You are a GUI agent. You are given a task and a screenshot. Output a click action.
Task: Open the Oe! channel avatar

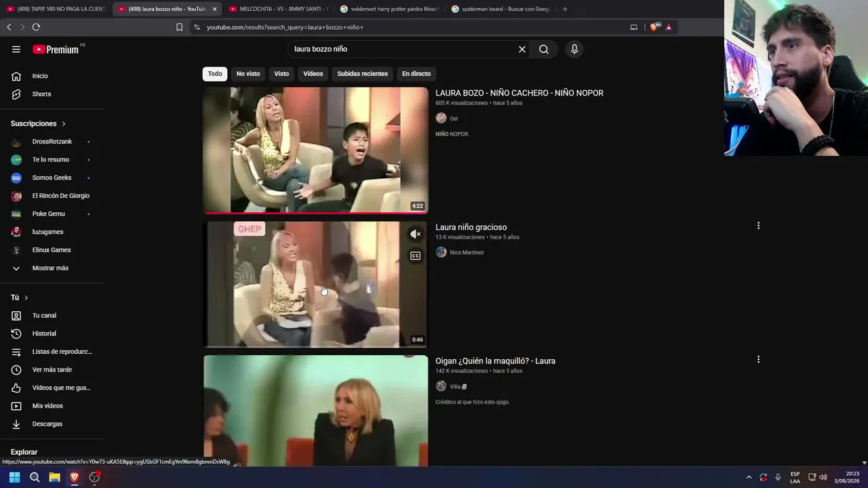click(x=441, y=119)
